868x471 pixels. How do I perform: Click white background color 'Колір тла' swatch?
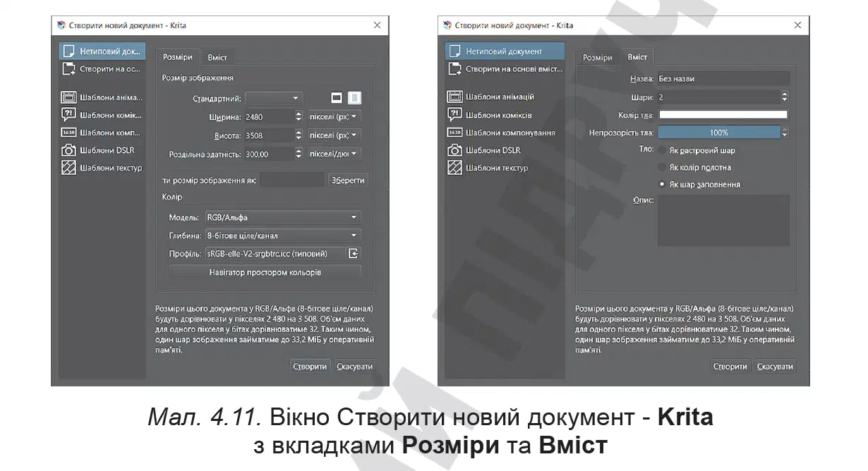pos(723,115)
